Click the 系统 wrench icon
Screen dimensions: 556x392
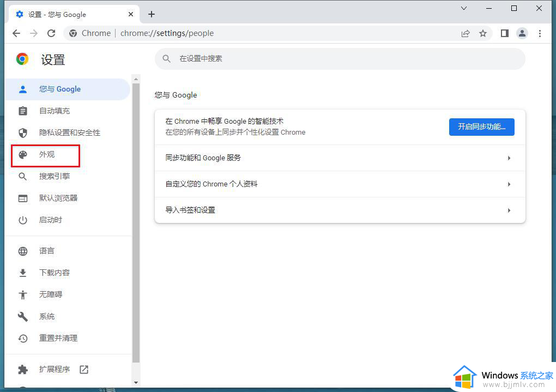(x=23, y=316)
